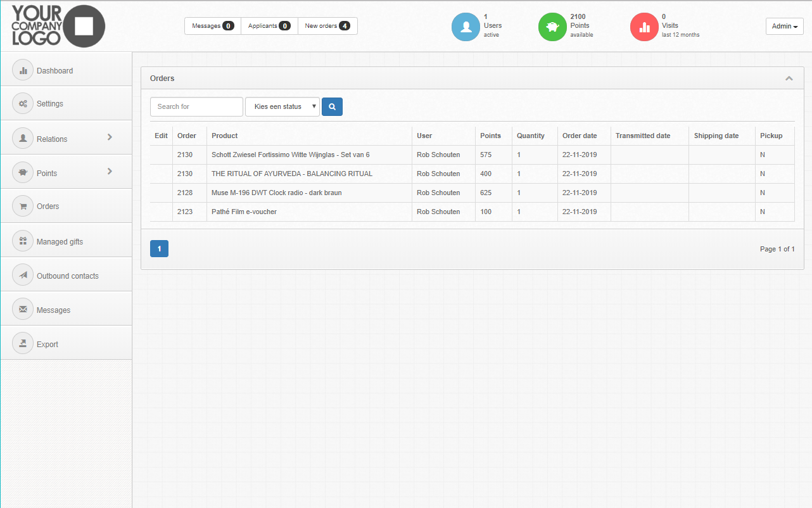The height and width of the screenshot is (508, 812).
Task: Expand the Relations submenu chevron
Action: [x=110, y=137]
